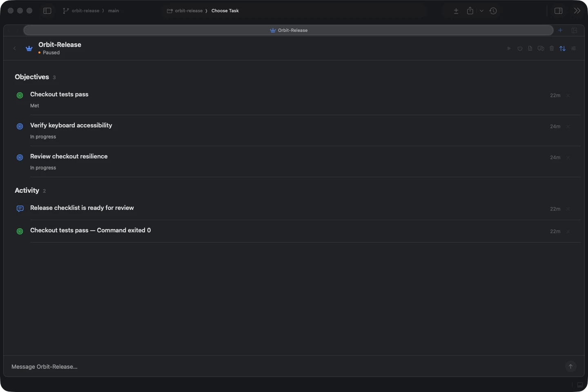This screenshot has height=392, width=588.
Task: Click the blue crown icon beside Orbit-Release
Action: 29,49
